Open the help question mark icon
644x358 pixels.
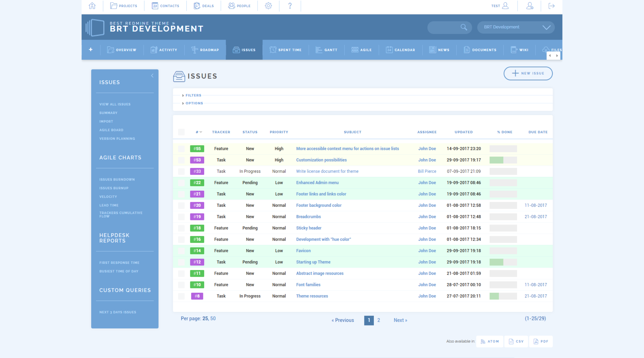pyautogui.click(x=290, y=6)
